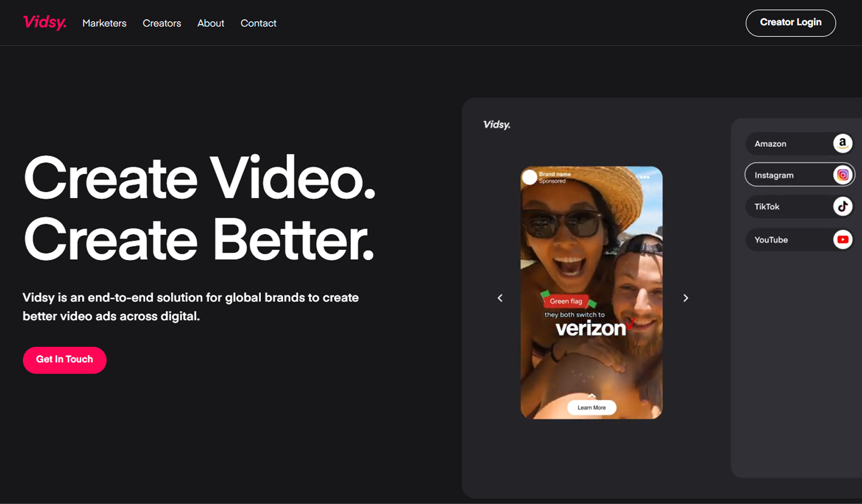
Task: Show the next video with right arrow
Action: click(686, 298)
